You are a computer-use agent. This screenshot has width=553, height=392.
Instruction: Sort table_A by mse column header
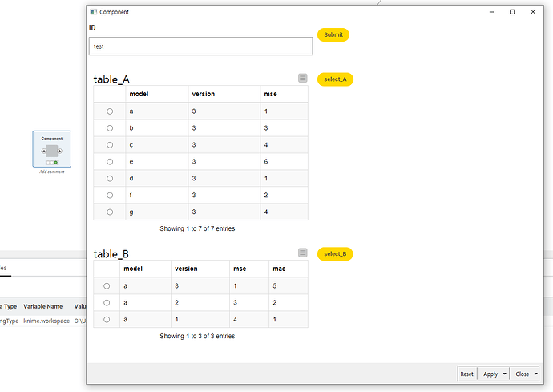(x=271, y=94)
